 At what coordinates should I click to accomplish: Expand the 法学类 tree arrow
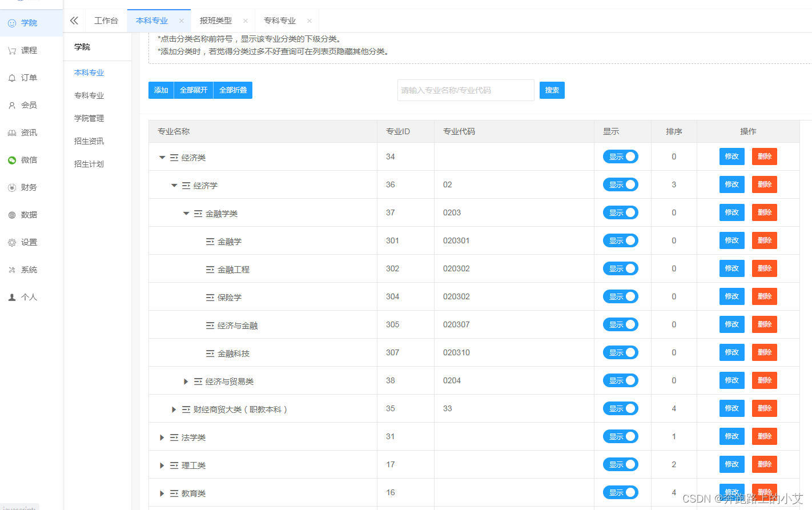[162, 437]
